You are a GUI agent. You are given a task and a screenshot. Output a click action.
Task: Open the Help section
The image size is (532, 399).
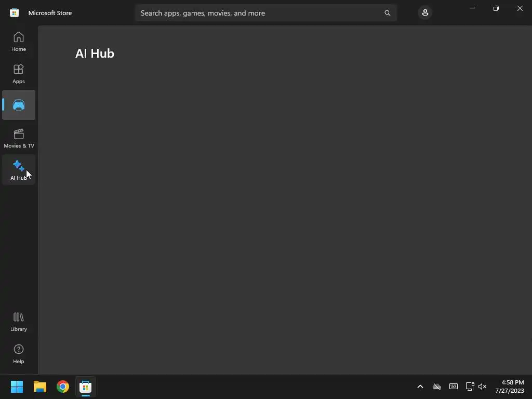pyautogui.click(x=19, y=354)
